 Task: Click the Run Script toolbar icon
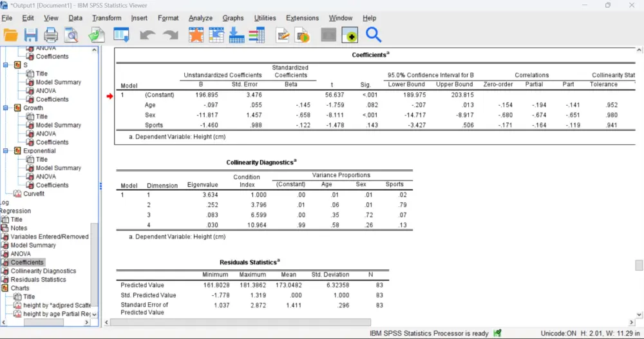click(x=302, y=35)
